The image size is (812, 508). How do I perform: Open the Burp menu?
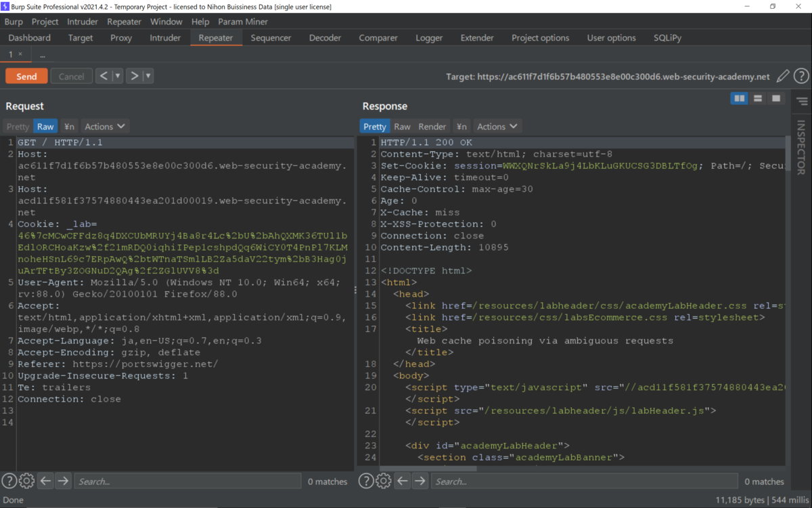14,22
